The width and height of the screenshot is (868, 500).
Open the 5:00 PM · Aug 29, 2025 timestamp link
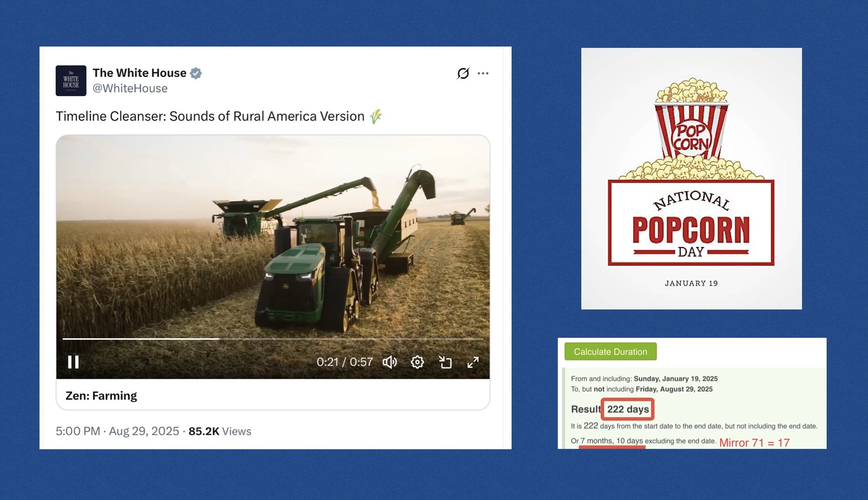coord(118,431)
